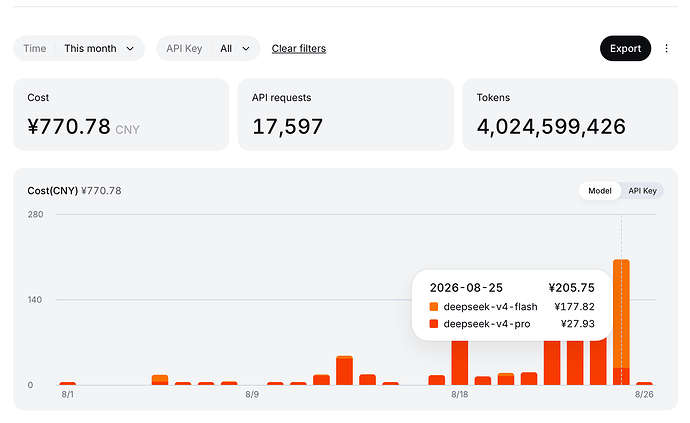This screenshot has width=690, height=423.
Task: Click the Cost(CNY) chart title
Action: click(52, 191)
